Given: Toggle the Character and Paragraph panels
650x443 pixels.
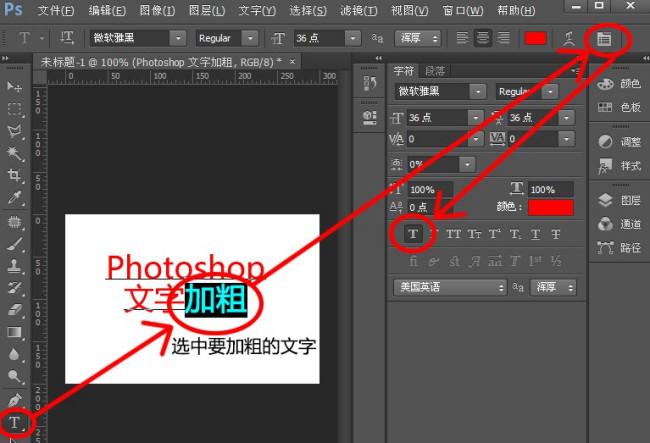Looking at the screenshot, I should click(604, 39).
